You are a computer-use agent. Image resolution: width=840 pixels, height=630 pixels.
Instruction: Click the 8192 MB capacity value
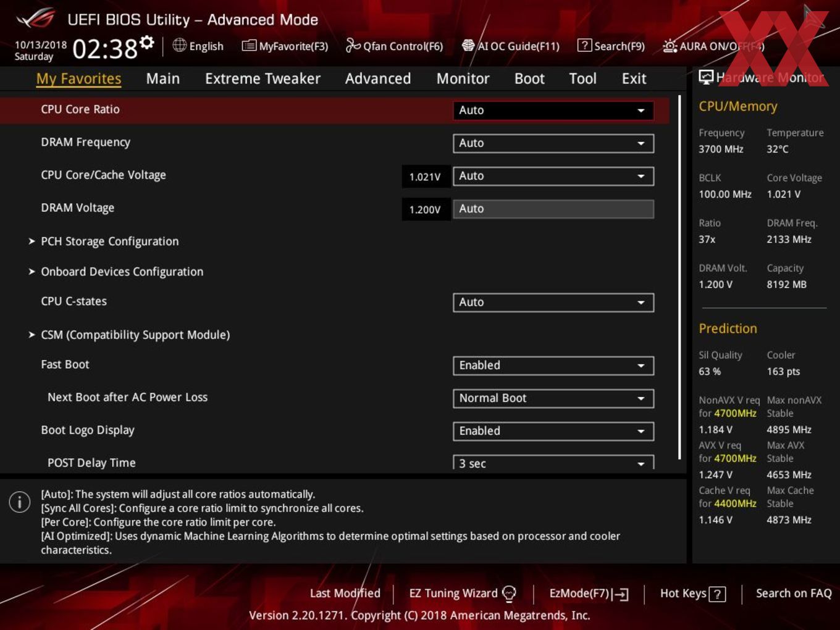pos(787,284)
